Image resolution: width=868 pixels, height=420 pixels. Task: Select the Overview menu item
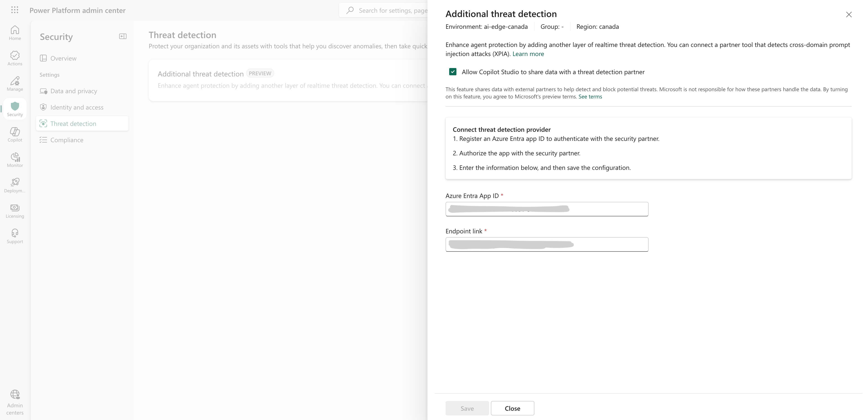point(63,58)
